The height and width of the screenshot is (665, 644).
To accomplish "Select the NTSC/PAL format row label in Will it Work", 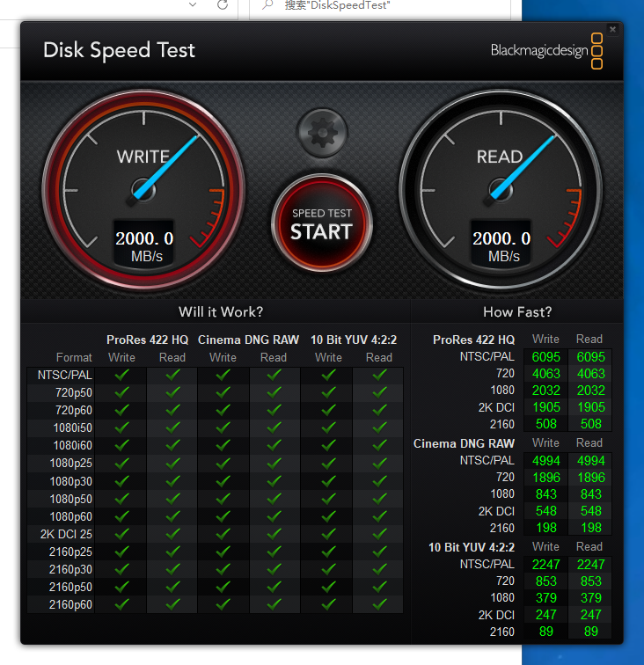I will point(64,375).
